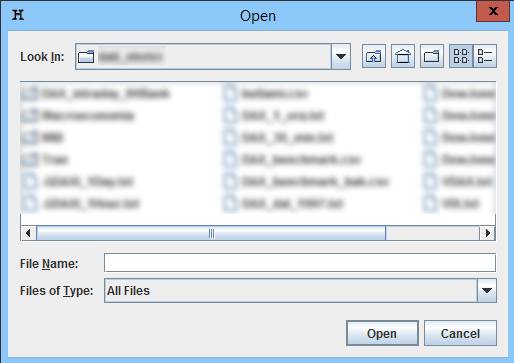Viewport: 514px width, 363px height.
Task: Click the horizontal scrollbar thumb
Action: [x=211, y=233]
